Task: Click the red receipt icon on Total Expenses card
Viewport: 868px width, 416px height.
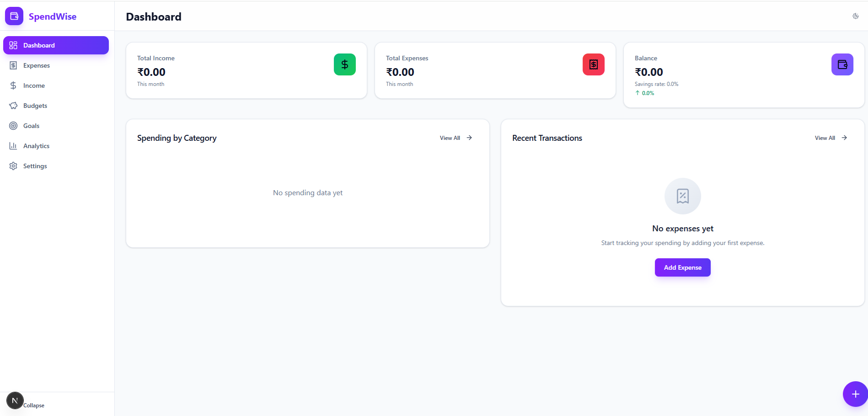Action: [x=593, y=64]
